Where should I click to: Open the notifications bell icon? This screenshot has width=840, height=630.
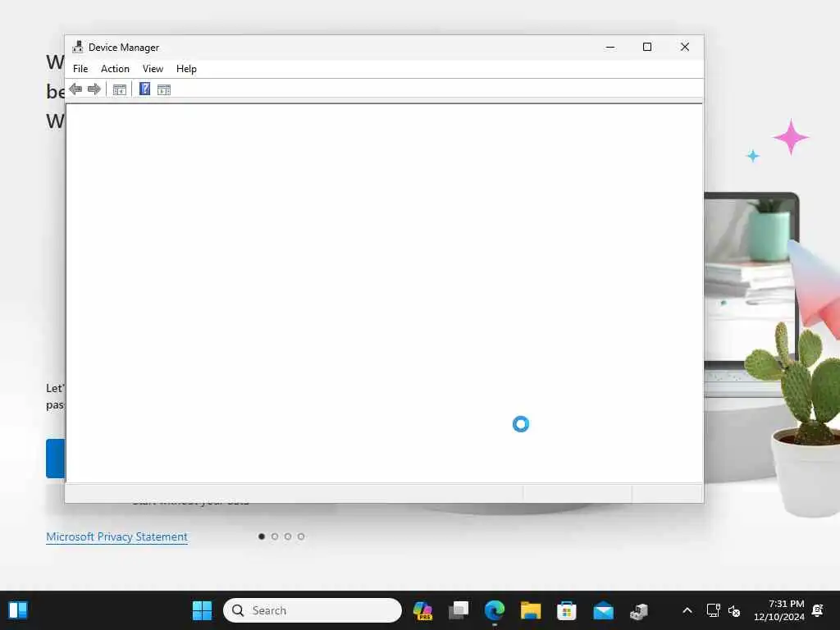[818, 610]
